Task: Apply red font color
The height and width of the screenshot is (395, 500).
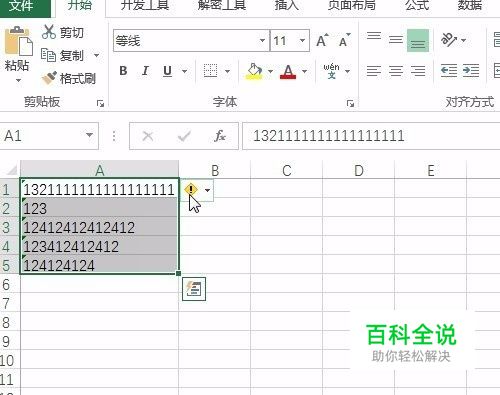Action: [288, 71]
